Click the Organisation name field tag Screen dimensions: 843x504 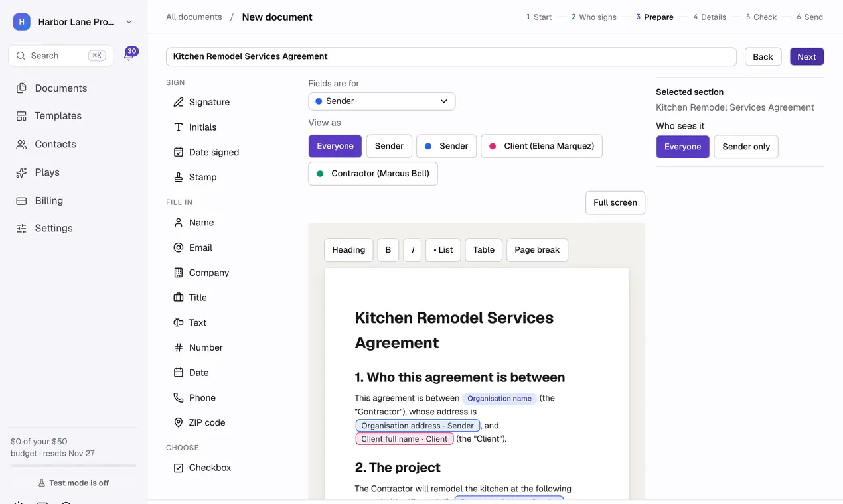point(499,399)
